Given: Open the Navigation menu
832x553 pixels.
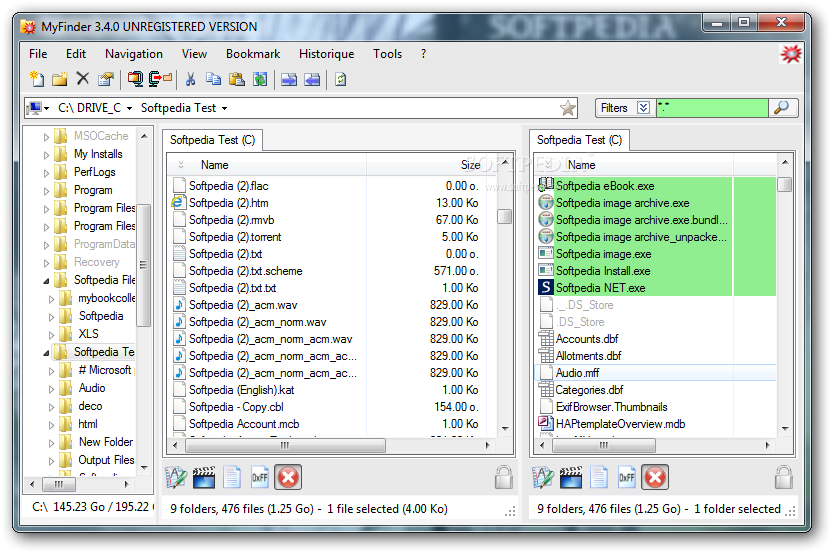Looking at the screenshot, I should click(x=134, y=54).
